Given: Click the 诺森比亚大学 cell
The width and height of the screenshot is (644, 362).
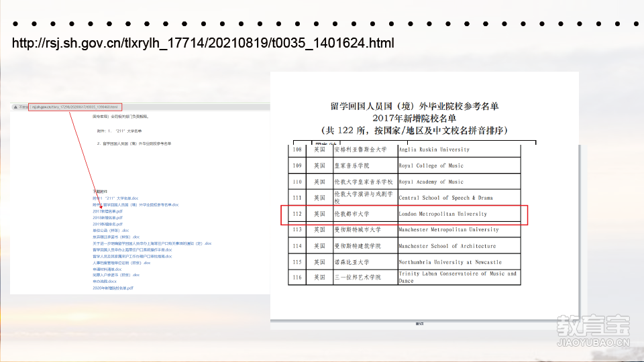Looking at the screenshot, I should point(365,262).
